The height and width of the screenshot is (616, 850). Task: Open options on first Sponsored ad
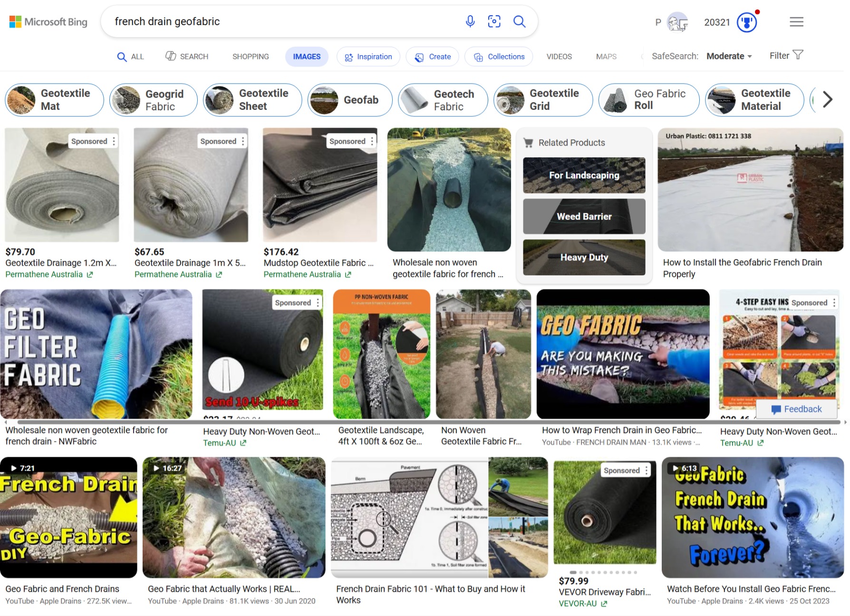pyautogui.click(x=114, y=141)
